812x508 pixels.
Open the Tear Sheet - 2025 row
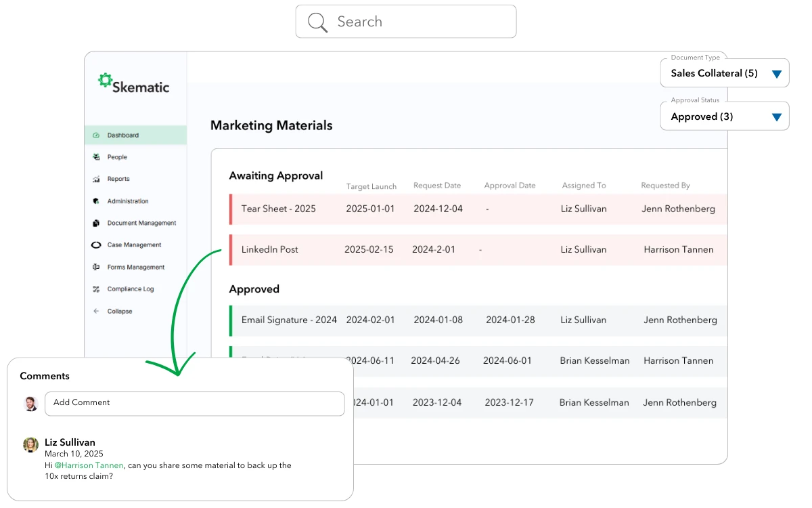279,209
